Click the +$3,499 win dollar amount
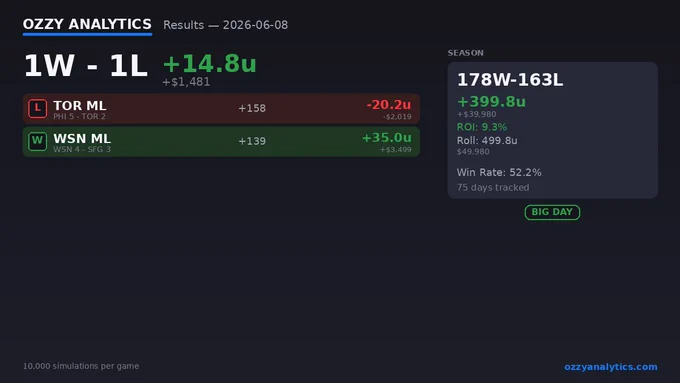The width and height of the screenshot is (680, 383). [x=396, y=150]
